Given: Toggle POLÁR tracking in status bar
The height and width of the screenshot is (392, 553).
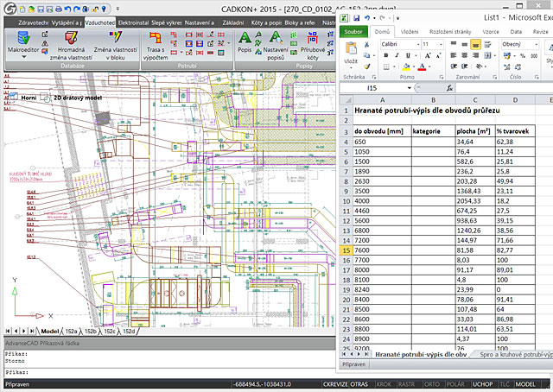Looking at the screenshot, I should [455, 384].
